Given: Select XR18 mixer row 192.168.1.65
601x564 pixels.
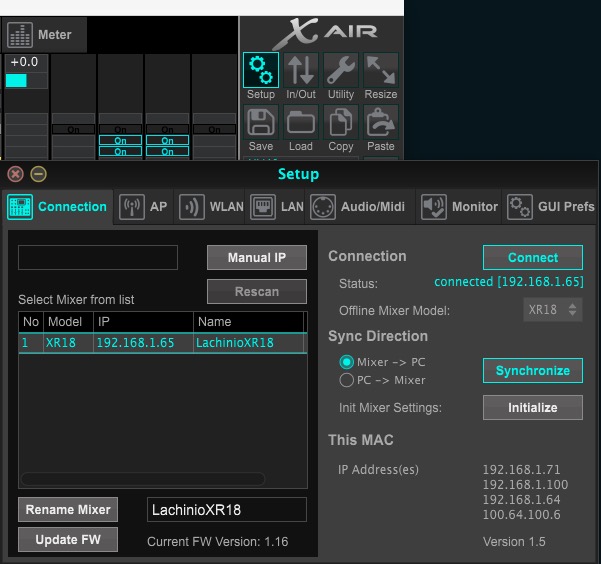Looking at the screenshot, I should tap(163, 343).
